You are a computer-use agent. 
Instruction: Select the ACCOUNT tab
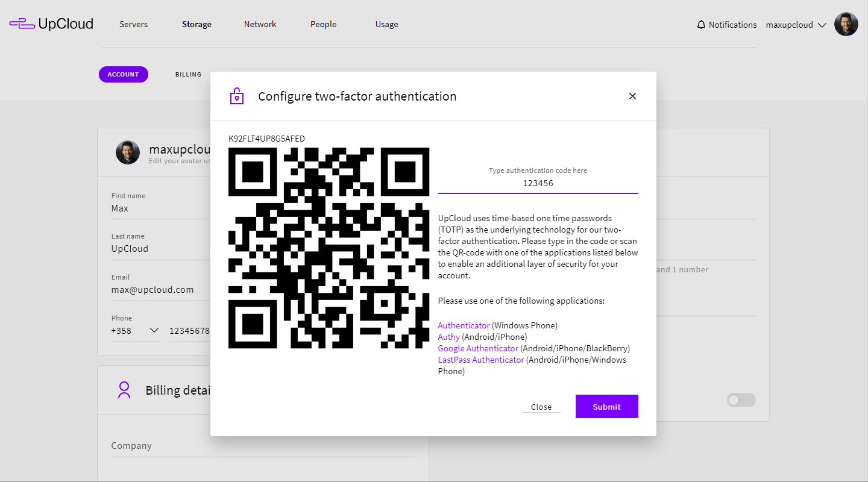[124, 74]
